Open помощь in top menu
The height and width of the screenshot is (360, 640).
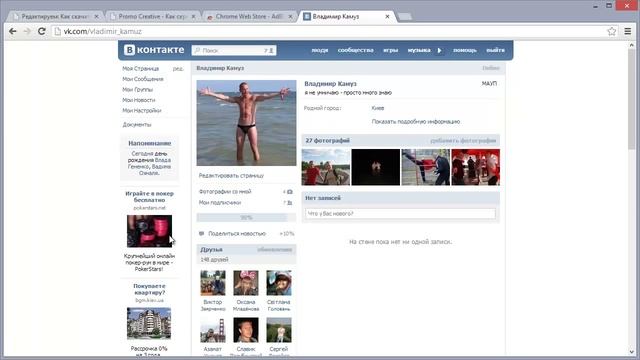[464, 50]
